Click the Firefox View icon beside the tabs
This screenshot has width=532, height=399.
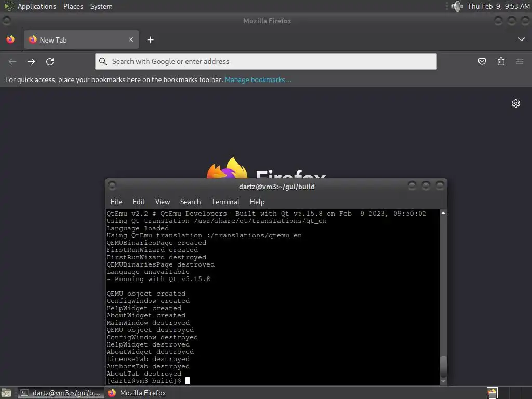[10, 39]
